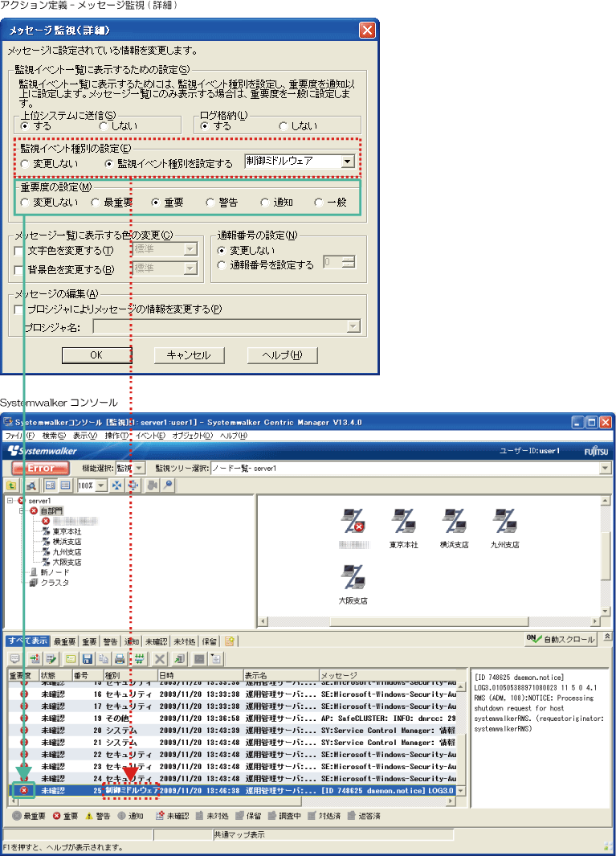Screen dimensions: 616x856
Task: Collapse the 自部門 tree node
Action: pyautogui.click(x=22, y=510)
